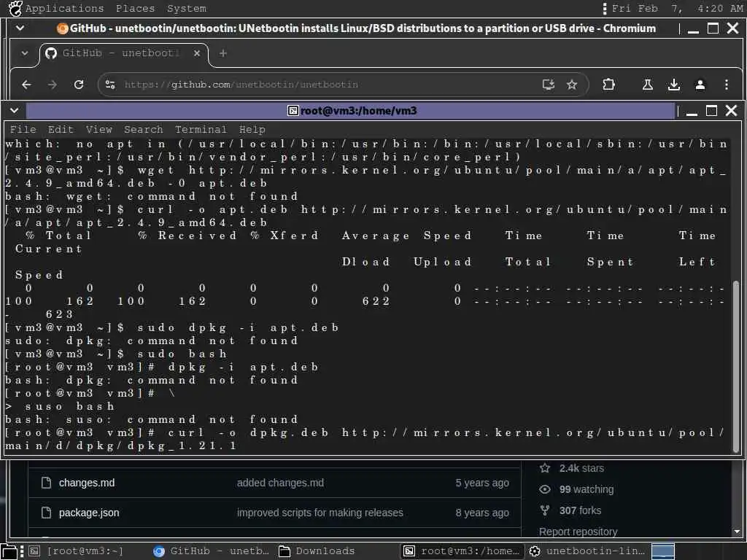Click the 2.4k stars link
This screenshot has height=560, width=747.
[581, 468]
